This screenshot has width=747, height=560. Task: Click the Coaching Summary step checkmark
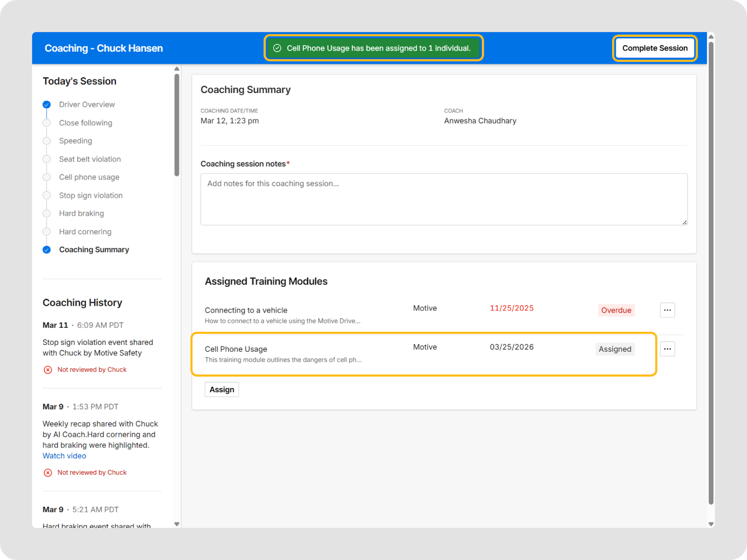(47, 250)
